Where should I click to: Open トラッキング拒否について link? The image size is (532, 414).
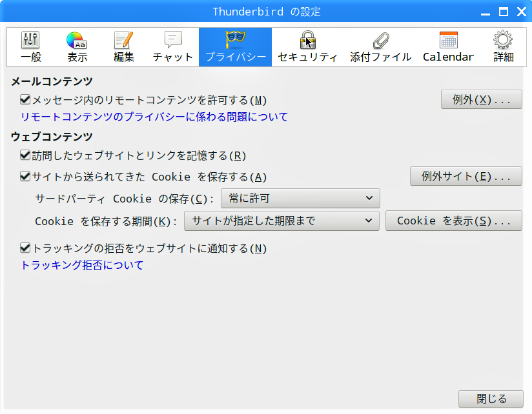click(x=82, y=265)
